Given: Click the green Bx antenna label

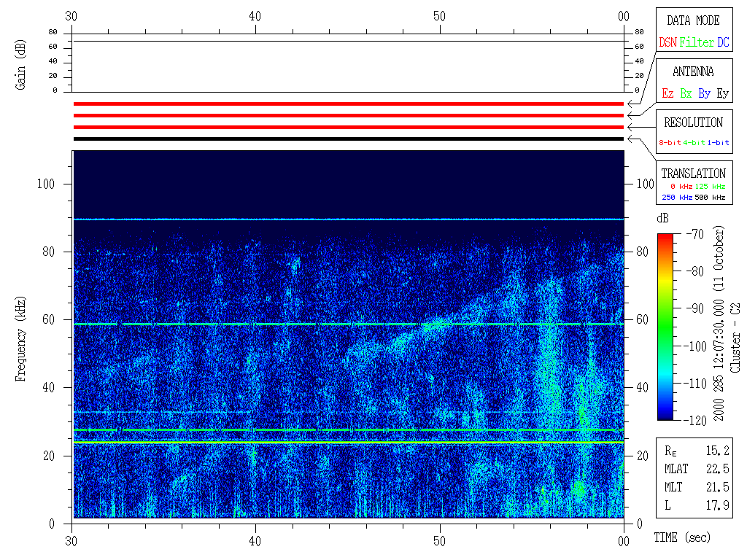Looking at the screenshot, I should pos(686,93).
